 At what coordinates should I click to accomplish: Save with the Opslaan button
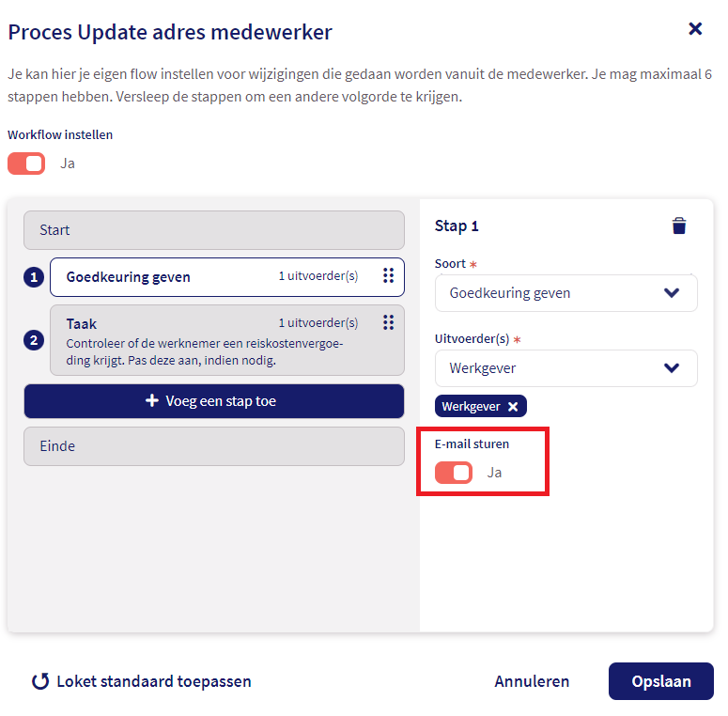click(x=661, y=681)
